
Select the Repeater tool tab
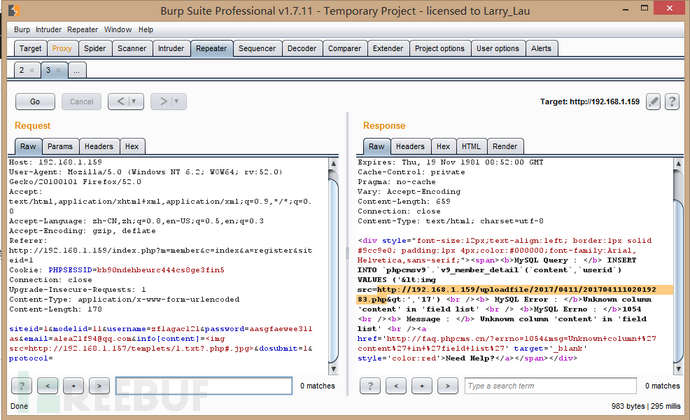(211, 48)
